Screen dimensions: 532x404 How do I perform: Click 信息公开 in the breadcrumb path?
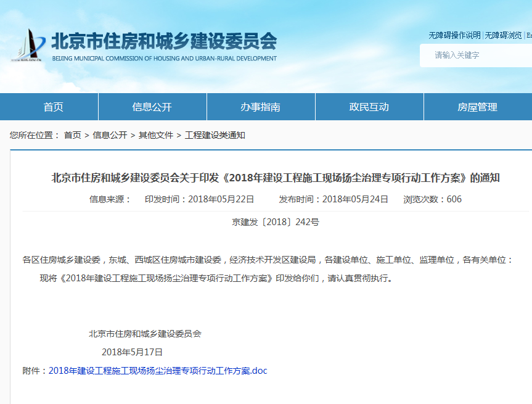click(110, 135)
